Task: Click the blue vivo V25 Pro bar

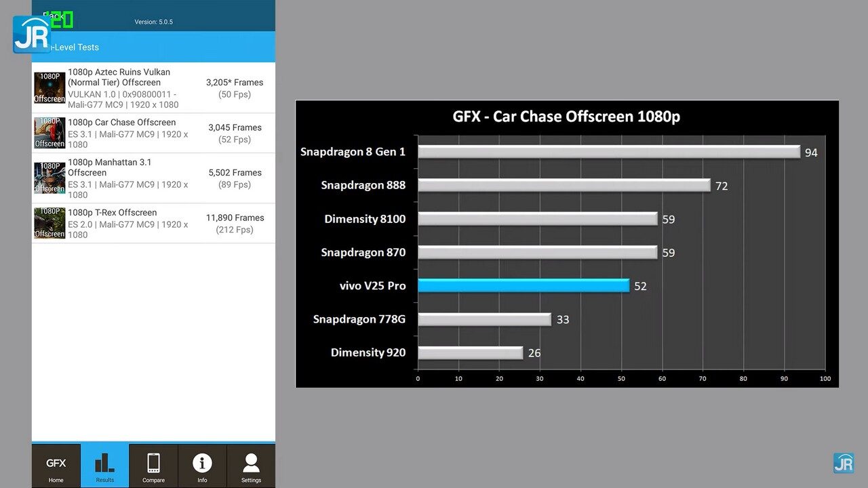Action: pyautogui.click(x=524, y=285)
